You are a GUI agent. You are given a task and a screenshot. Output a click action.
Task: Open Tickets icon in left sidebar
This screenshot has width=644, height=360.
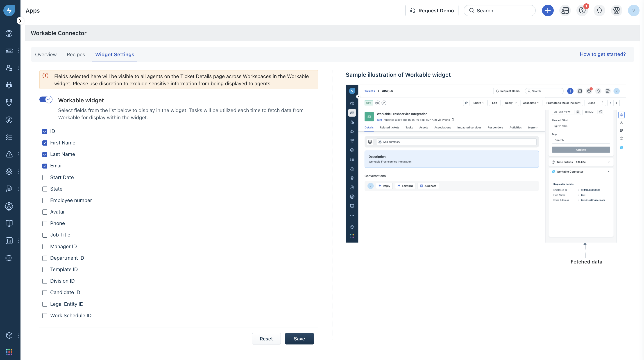coord(9,51)
